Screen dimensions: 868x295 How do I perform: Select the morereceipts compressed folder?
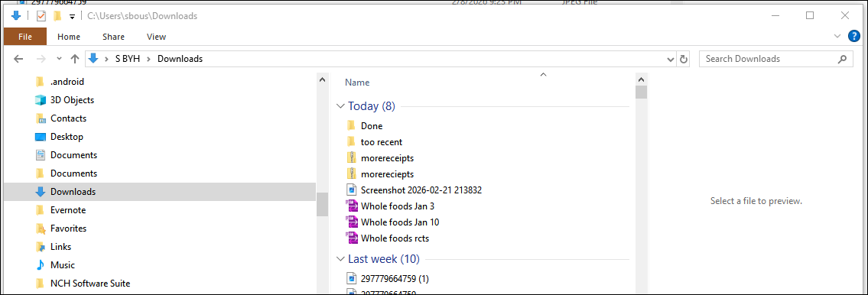pos(387,158)
